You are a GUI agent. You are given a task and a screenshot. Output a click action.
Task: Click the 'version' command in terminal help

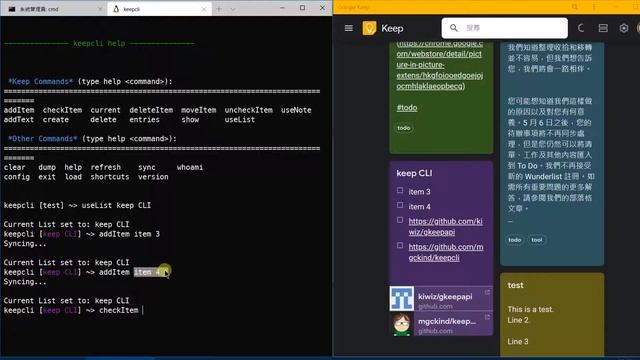click(x=153, y=177)
